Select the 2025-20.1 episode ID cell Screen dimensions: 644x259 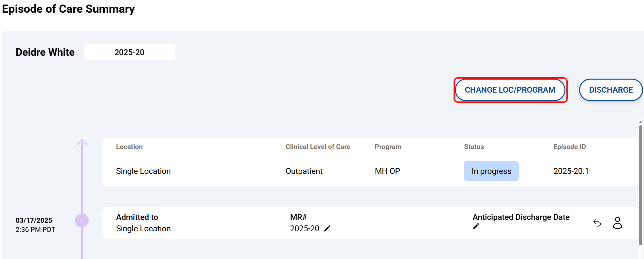[x=571, y=171]
